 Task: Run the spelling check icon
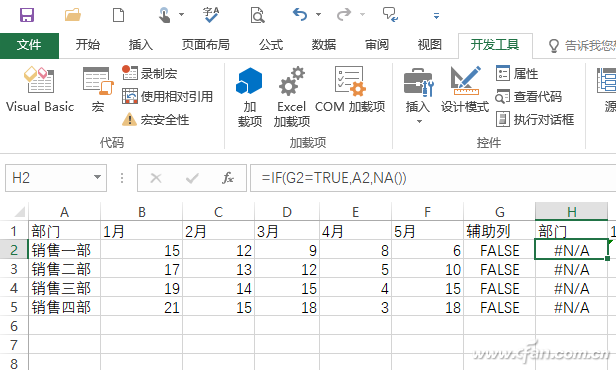211,15
